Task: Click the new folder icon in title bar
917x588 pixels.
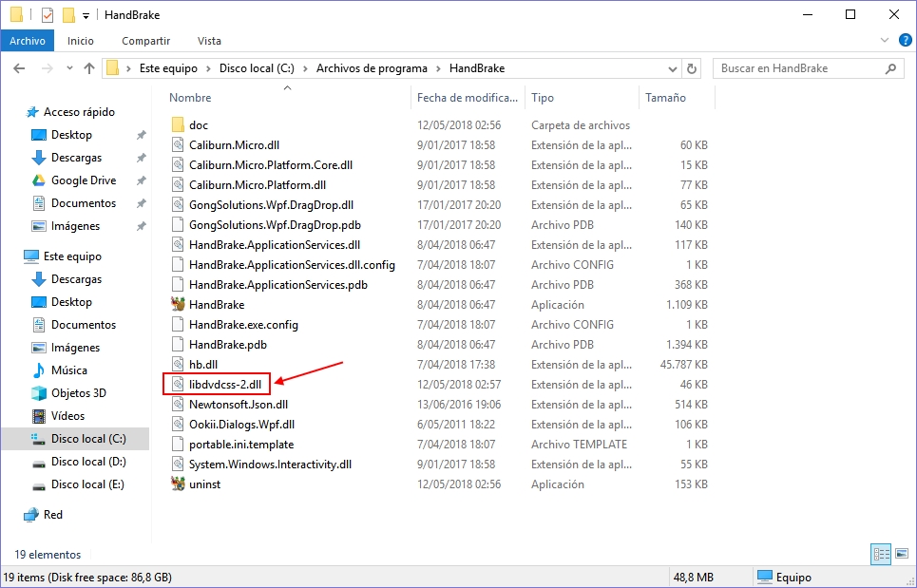Action: 69,14
